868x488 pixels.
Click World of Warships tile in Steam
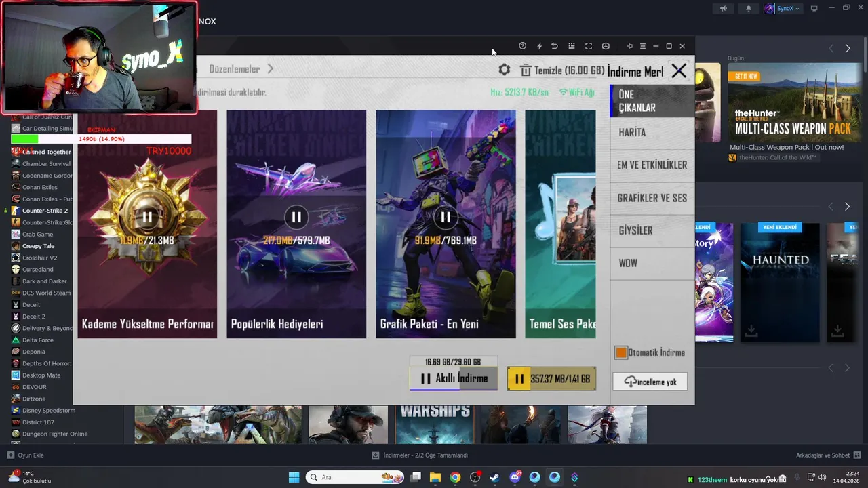(435, 425)
